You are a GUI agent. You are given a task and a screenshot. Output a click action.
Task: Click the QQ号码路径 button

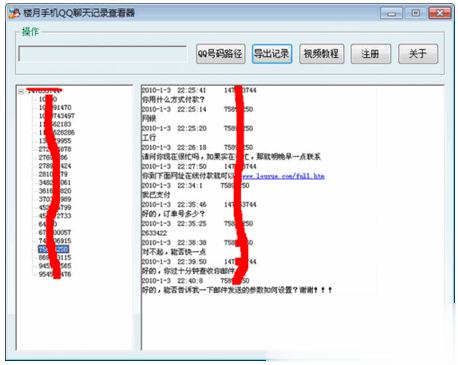(x=220, y=54)
